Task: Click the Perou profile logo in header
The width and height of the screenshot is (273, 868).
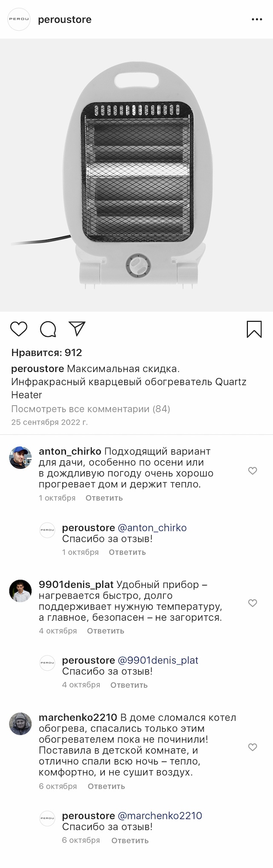Action: coord(19,20)
